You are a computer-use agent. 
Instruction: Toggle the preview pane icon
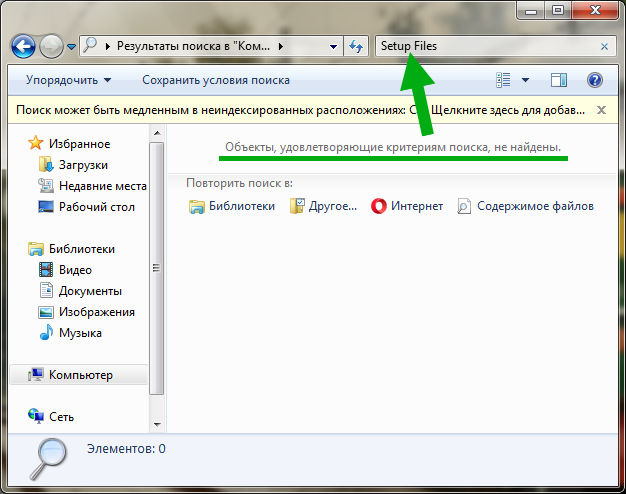[x=559, y=80]
